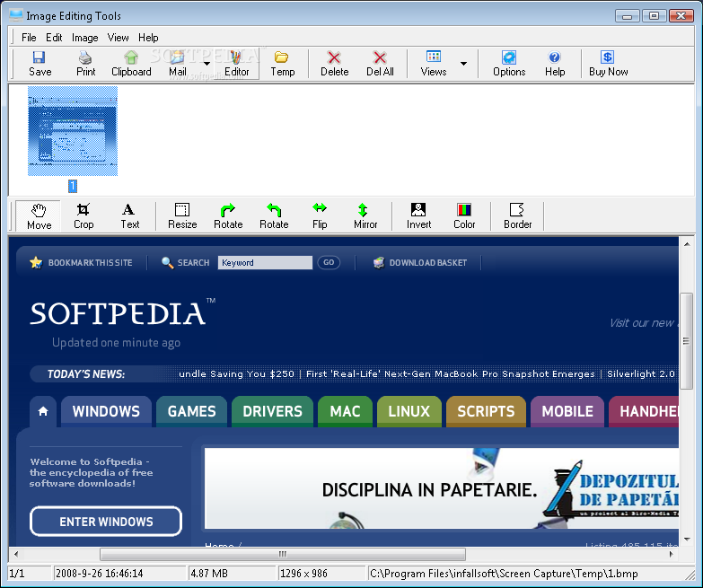Select the LINUX category tab
Screen dimensions: 703x588
[x=409, y=411]
